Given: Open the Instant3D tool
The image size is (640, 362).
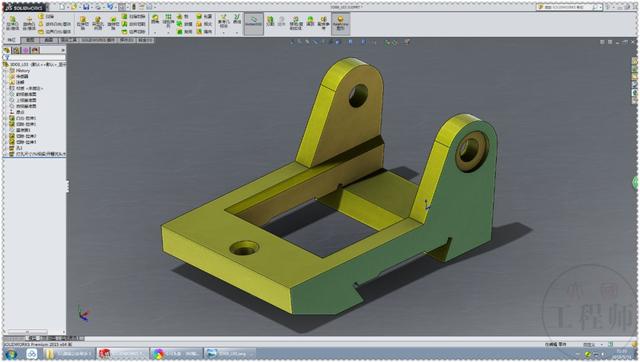Looking at the screenshot, I should tap(253, 23).
